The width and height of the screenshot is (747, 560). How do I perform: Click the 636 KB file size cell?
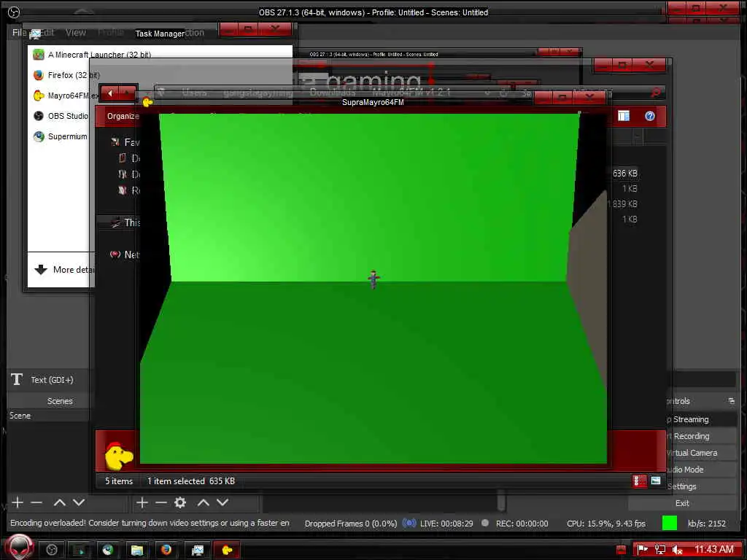pos(624,174)
